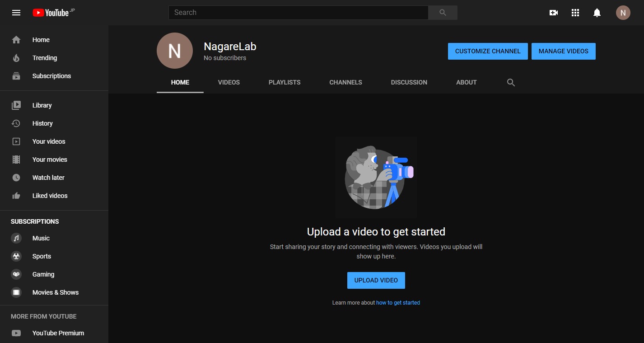Click the Subscriptions icon in sidebar
The image size is (644, 343).
point(16,76)
